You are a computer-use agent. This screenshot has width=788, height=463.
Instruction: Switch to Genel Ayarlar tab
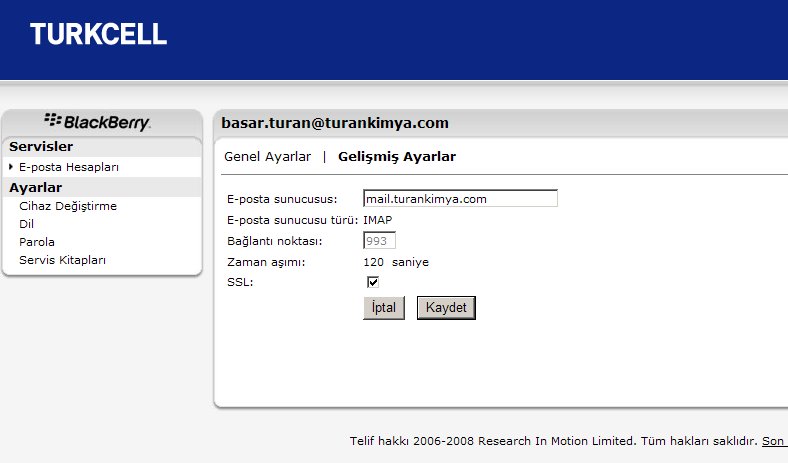pos(267,157)
